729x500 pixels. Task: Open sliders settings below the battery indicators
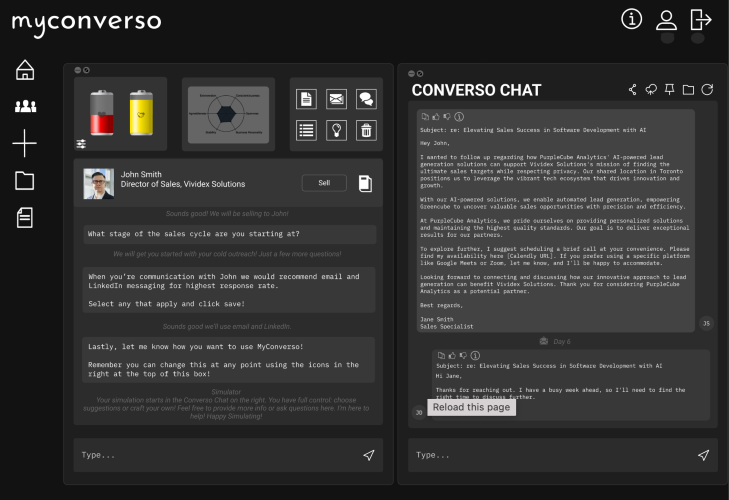(81, 145)
